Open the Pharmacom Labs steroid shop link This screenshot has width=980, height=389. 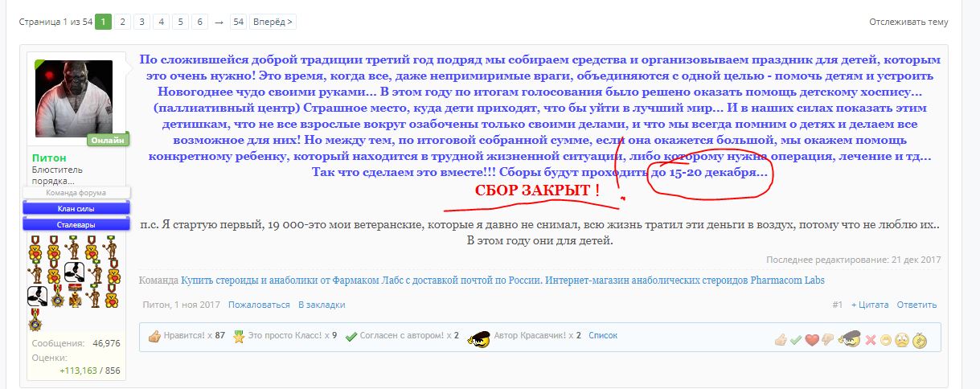point(502,280)
